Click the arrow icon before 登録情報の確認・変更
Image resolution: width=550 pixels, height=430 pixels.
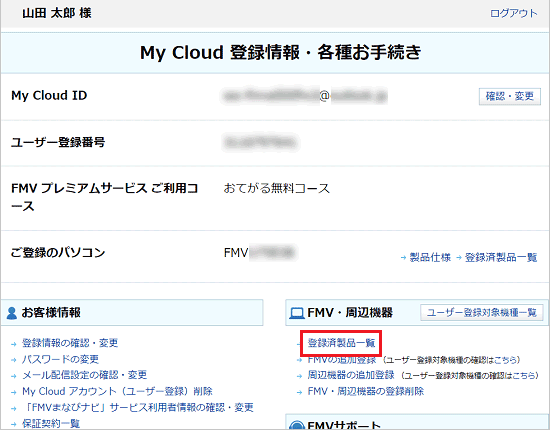tap(14, 344)
